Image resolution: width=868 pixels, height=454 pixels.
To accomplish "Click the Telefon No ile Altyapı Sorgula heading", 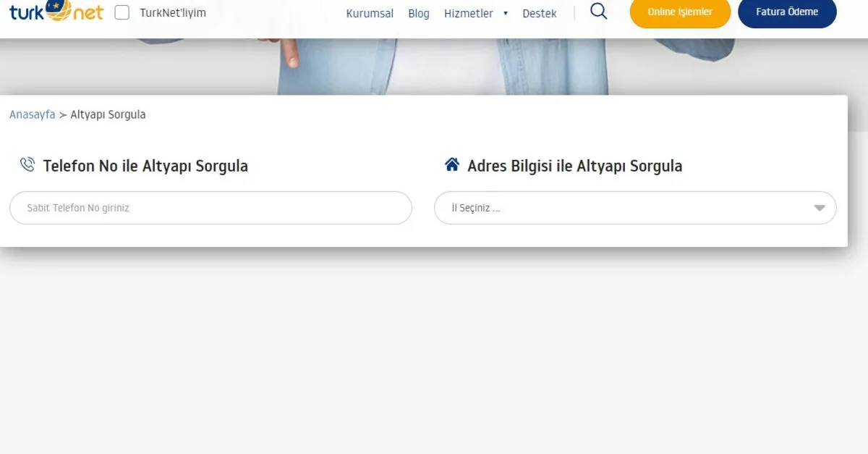I will [145, 166].
